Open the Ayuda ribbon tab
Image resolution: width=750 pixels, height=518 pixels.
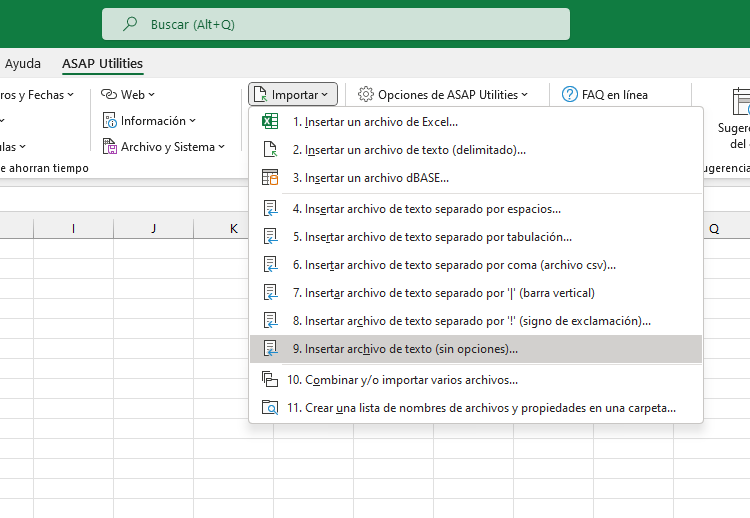(x=22, y=63)
